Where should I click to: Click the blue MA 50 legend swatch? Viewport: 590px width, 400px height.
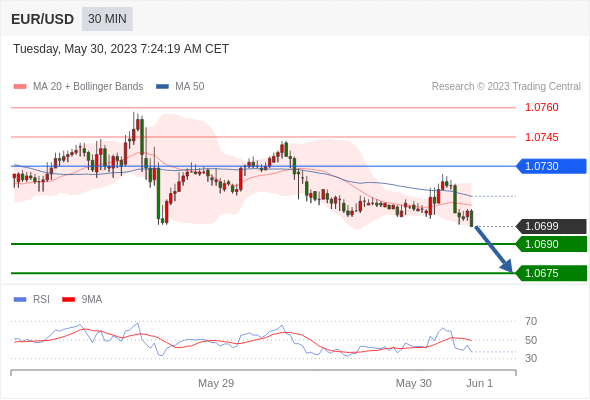(162, 87)
